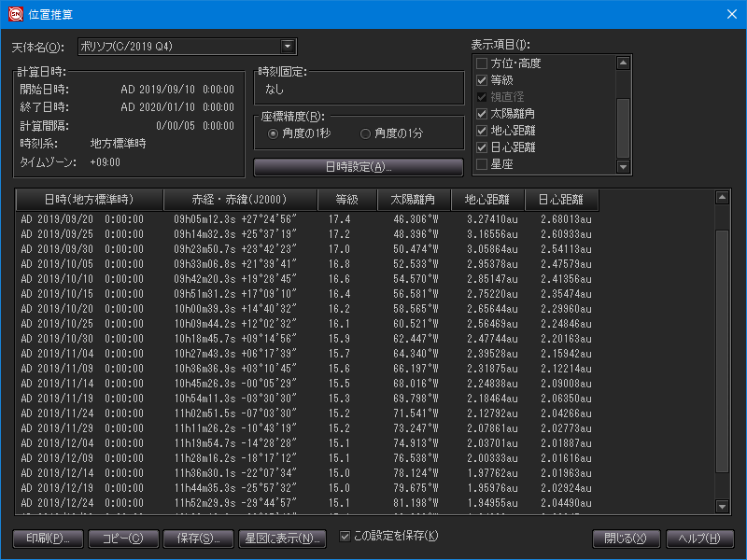
Task: Click the 保存 button
Action: (198, 539)
